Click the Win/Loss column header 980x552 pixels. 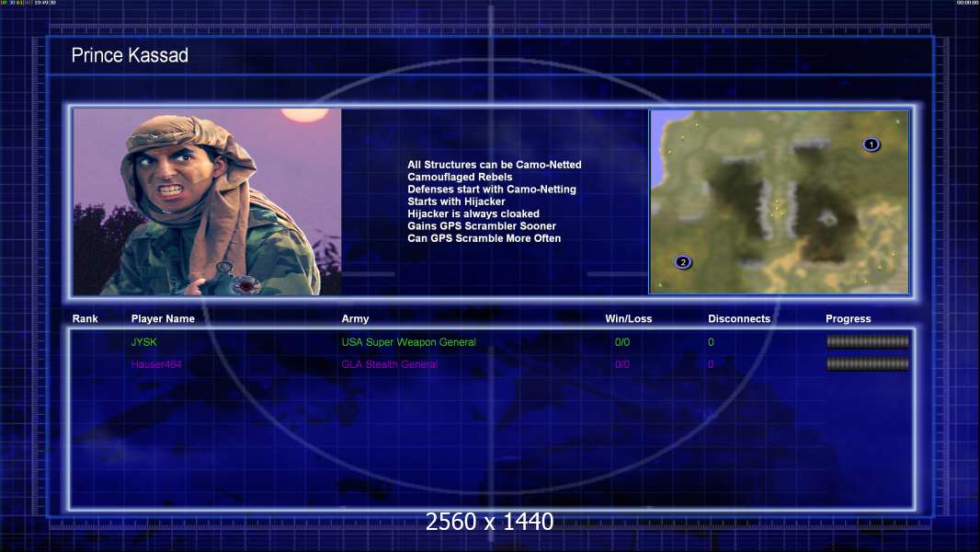tap(628, 319)
